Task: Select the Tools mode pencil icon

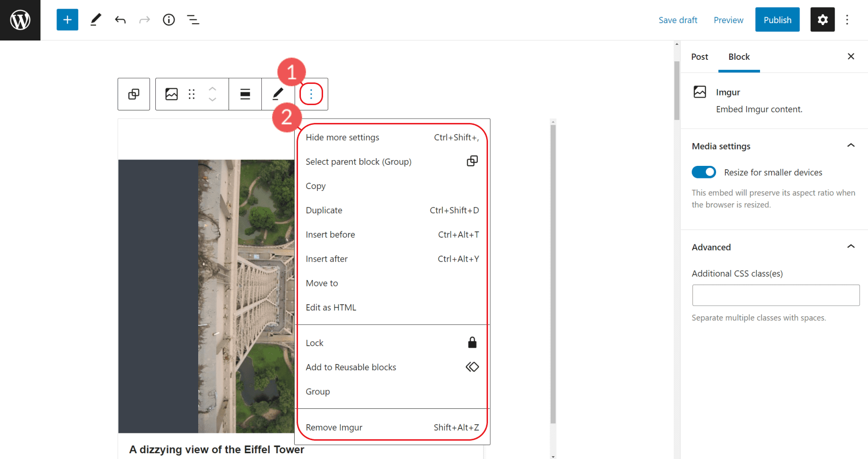Action: 95,19
